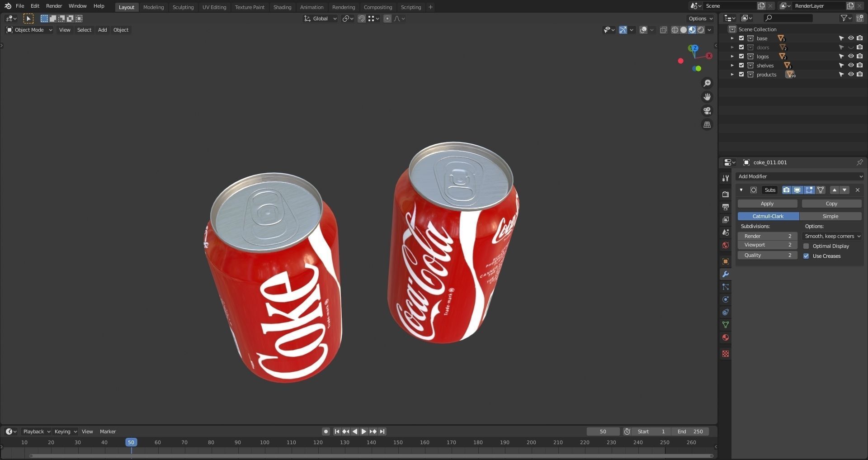Expand the base collection tree row

click(732, 38)
